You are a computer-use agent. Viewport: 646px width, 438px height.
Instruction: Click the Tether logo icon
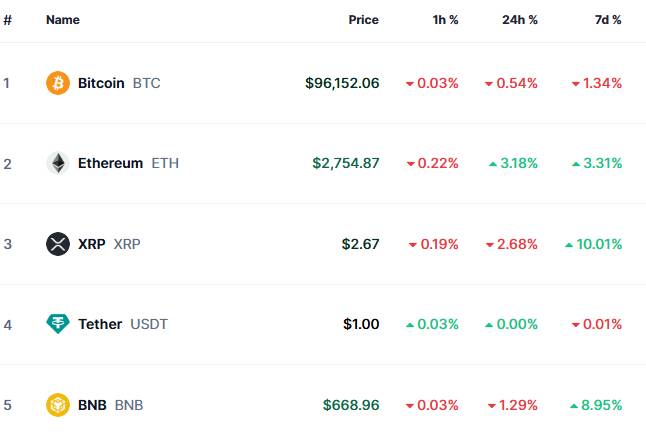[x=58, y=324]
